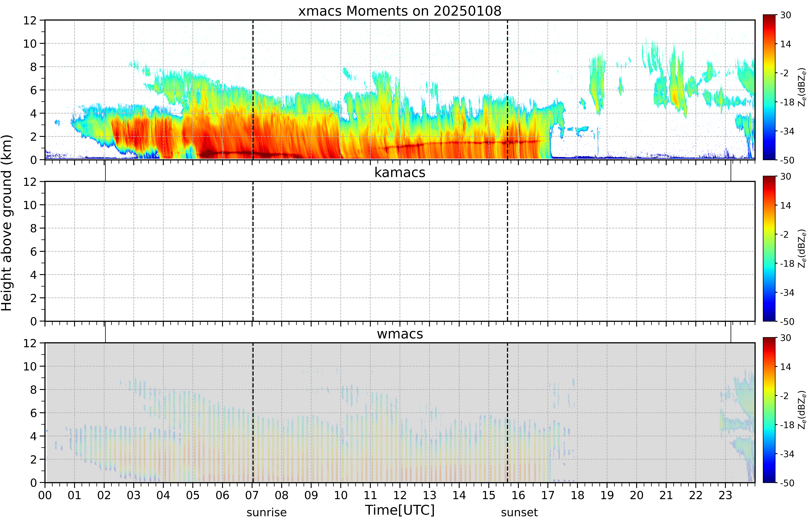Click the "Height above ground (km)" axis label
The image size is (812, 524).
coord(7,223)
